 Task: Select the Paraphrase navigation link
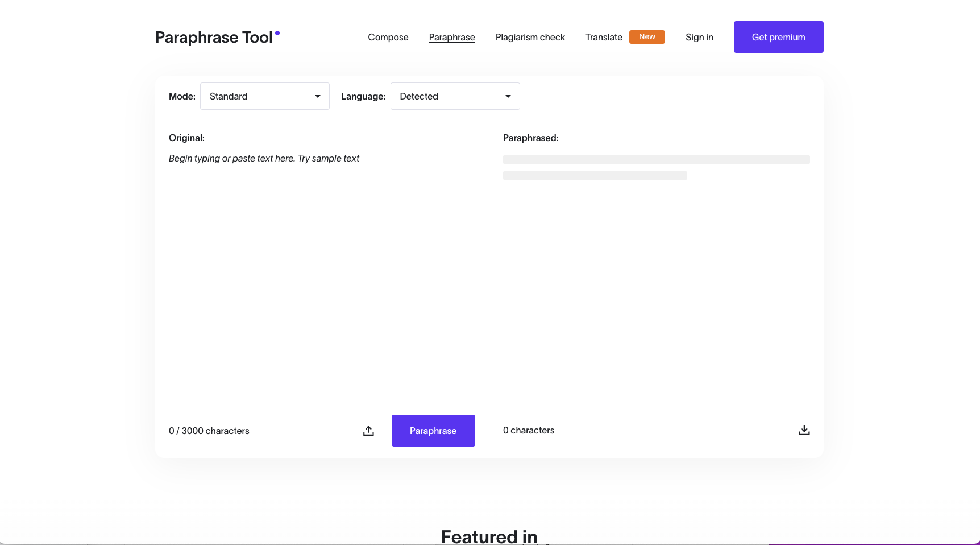click(x=452, y=37)
